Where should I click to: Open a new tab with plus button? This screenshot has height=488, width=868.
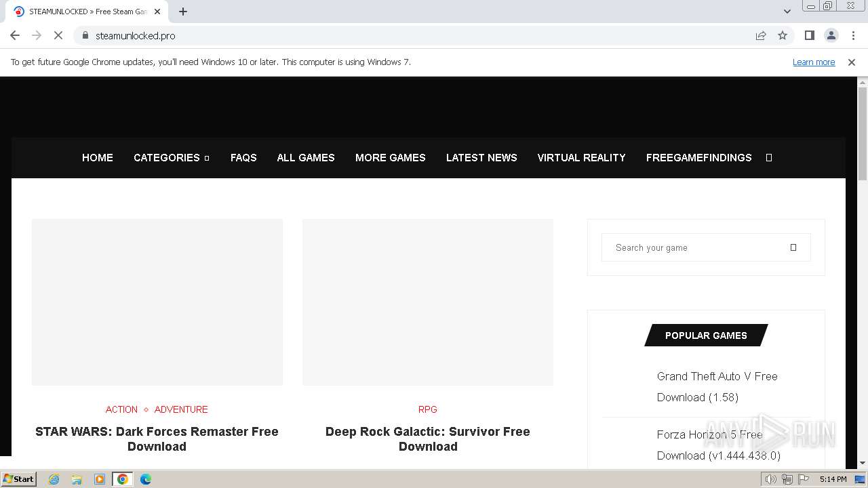pyautogui.click(x=183, y=12)
